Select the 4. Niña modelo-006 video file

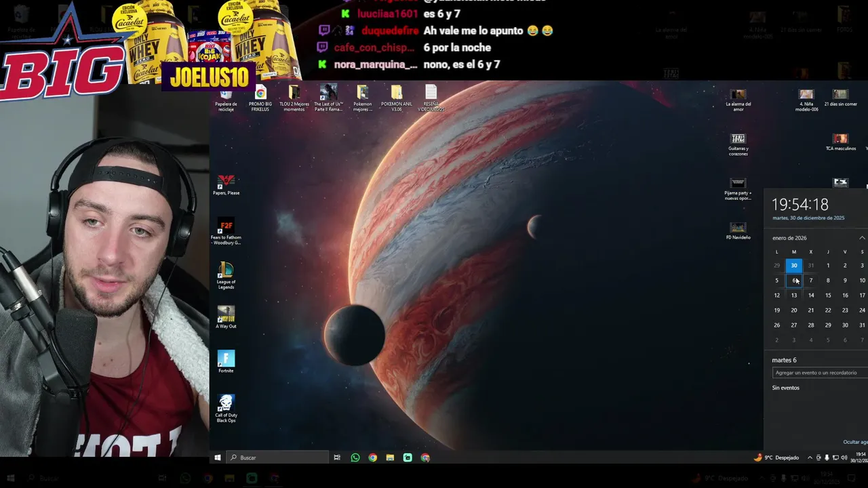pos(806,100)
